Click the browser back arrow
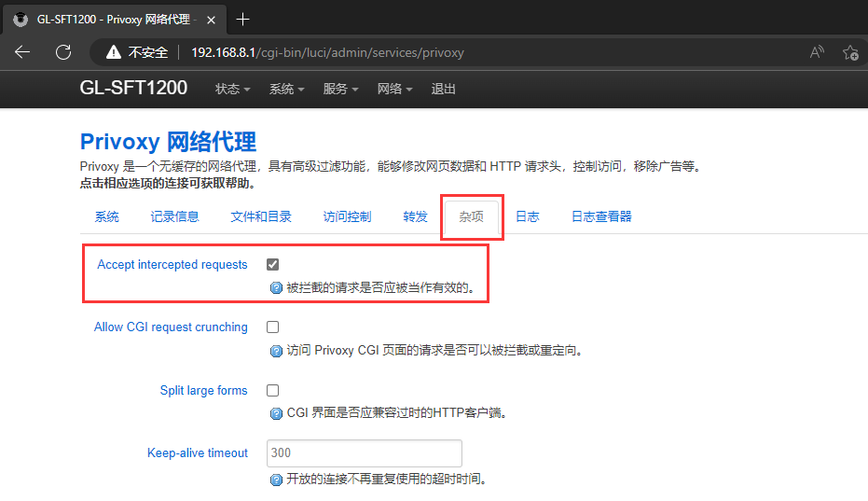The height and width of the screenshot is (501, 868). (x=22, y=52)
